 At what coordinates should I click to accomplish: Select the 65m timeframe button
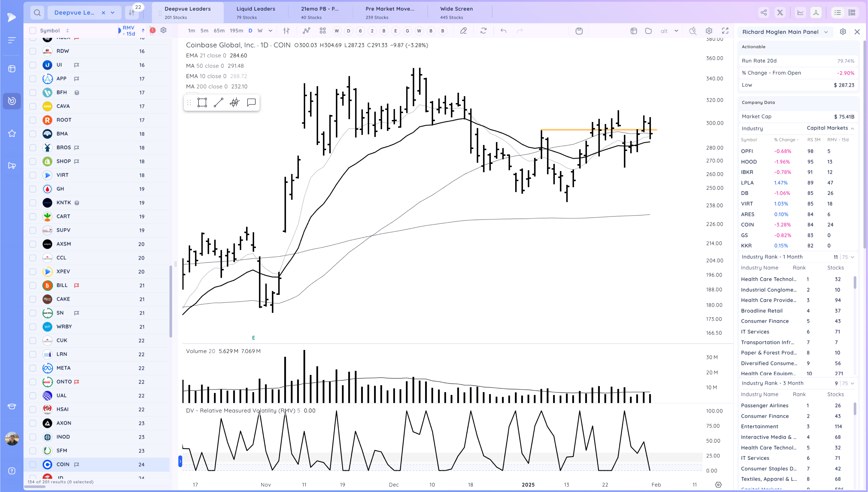[x=219, y=30]
